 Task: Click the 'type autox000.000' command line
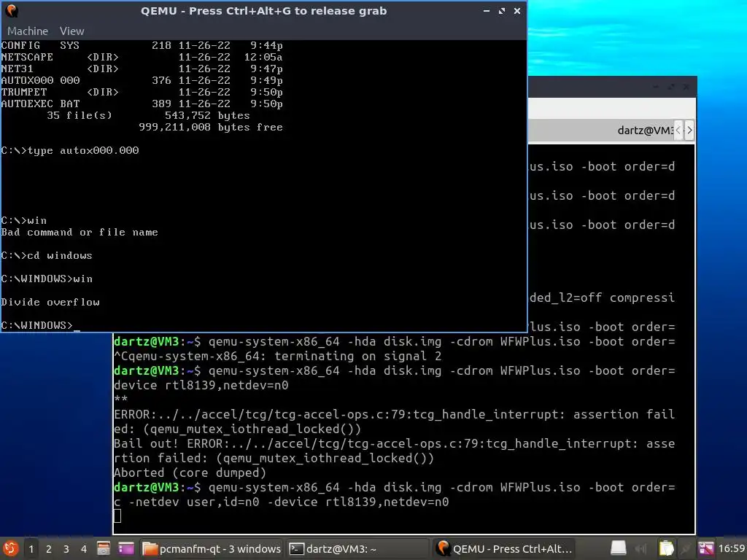pyautogui.click(x=70, y=150)
